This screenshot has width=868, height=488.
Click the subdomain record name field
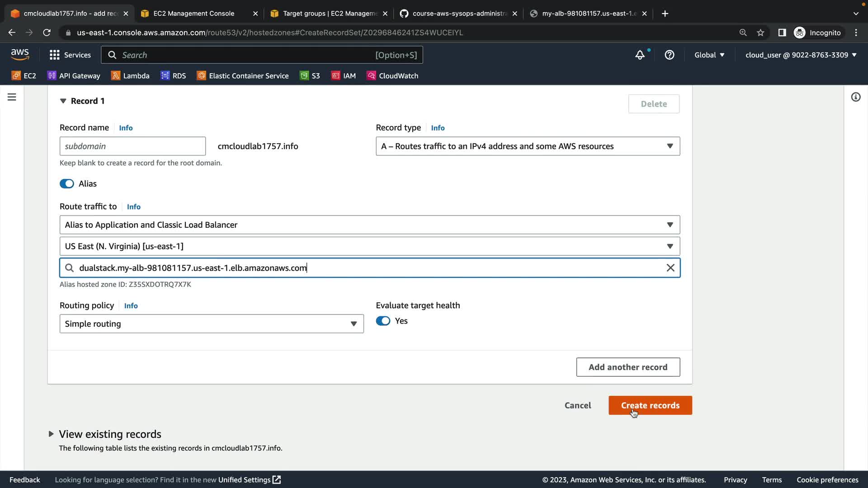click(132, 146)
